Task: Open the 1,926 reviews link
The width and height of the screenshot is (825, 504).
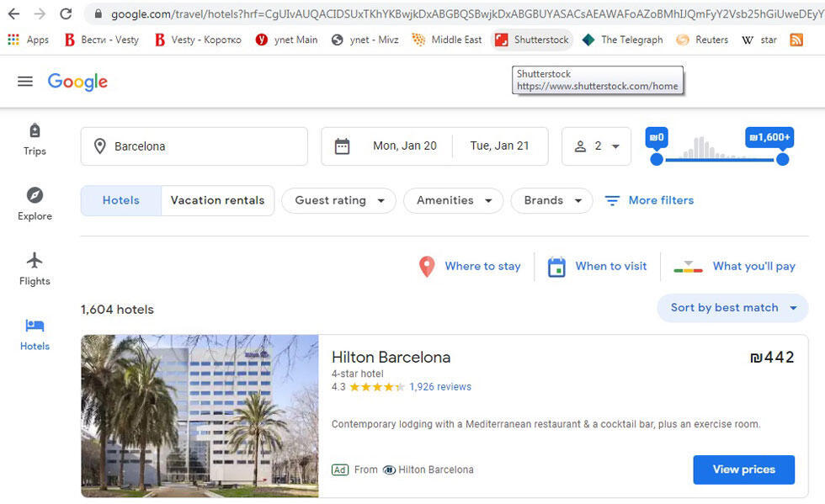Action: [x=440, y=387]
